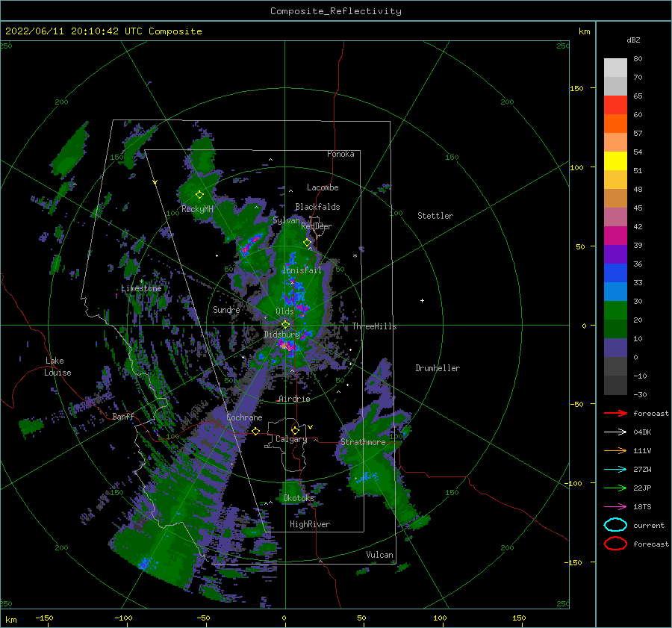The width and height of the screenshot is (672, 628).
Task: Click the Lake Louise label
Action: pos(57,367)
